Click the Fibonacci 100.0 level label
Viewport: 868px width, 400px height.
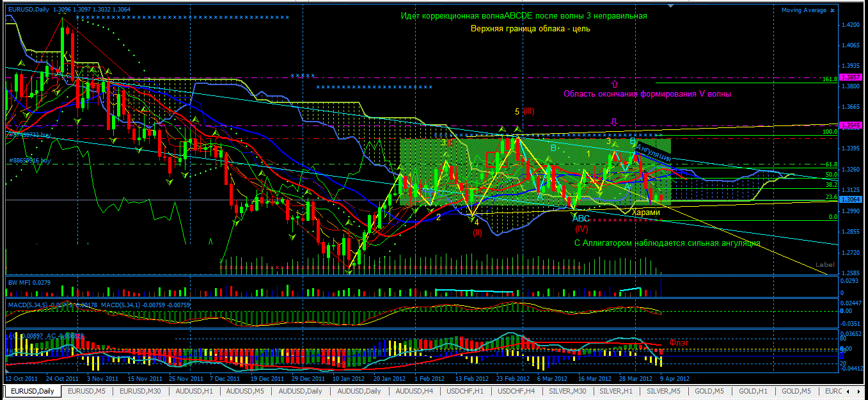pos(830,132)
